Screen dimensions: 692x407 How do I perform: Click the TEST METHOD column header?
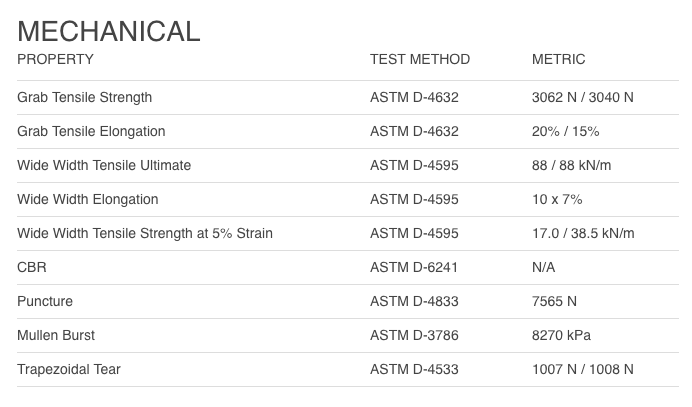coord(419,60)
